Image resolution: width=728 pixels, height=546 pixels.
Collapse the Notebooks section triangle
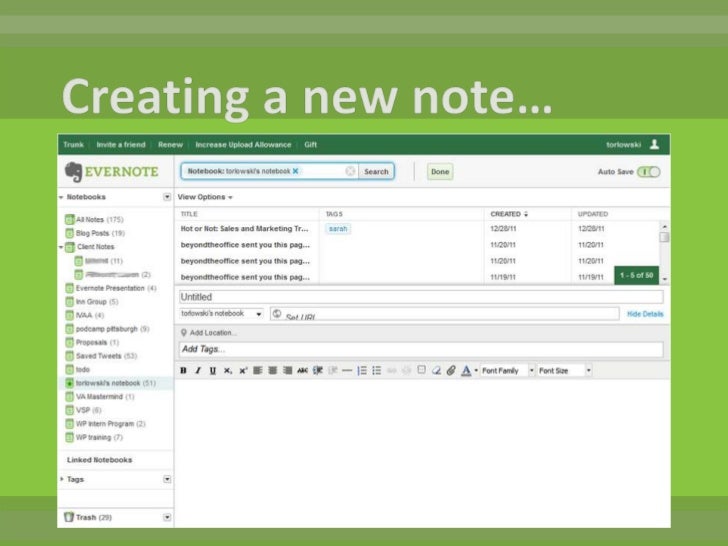coord(61,197)
